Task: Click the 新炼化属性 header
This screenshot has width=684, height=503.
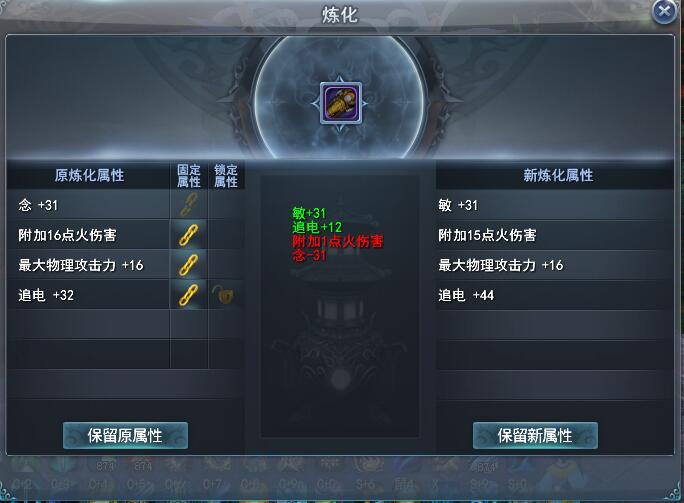Action: tap(558, 175)
